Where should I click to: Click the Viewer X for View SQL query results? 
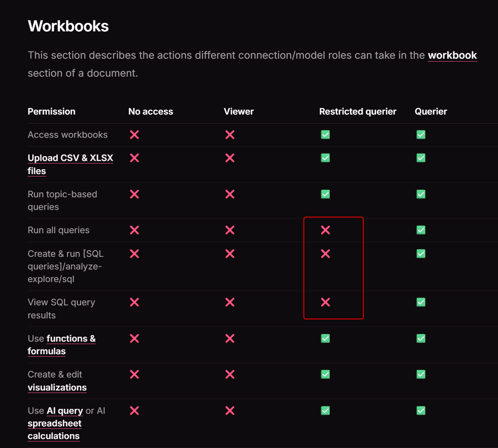point(230,302)
